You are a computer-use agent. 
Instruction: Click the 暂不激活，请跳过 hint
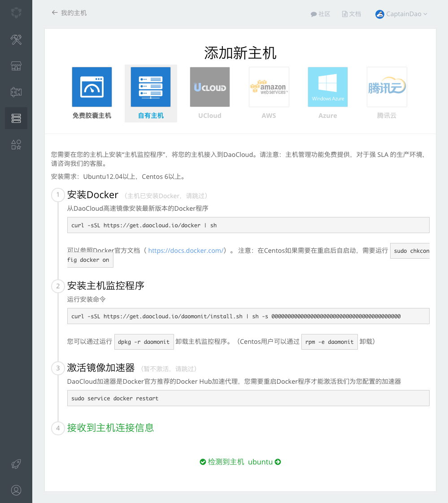pos(169,369)
